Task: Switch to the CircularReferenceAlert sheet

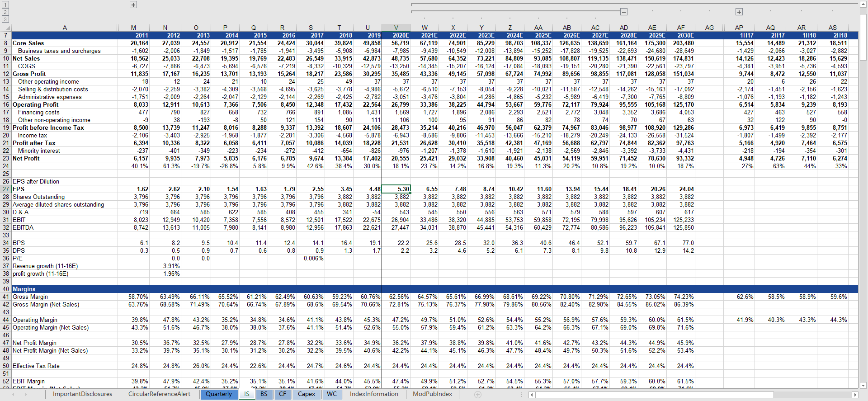Action: tap(159, 394)
